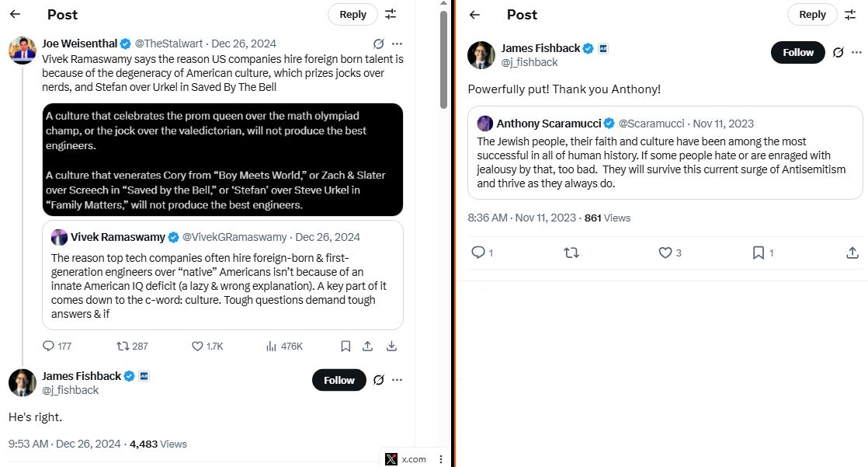Like Joe Weisenthal's post with 1.7K likes
Viewport: 868px width, 467px height.
(x=198, y=346)
